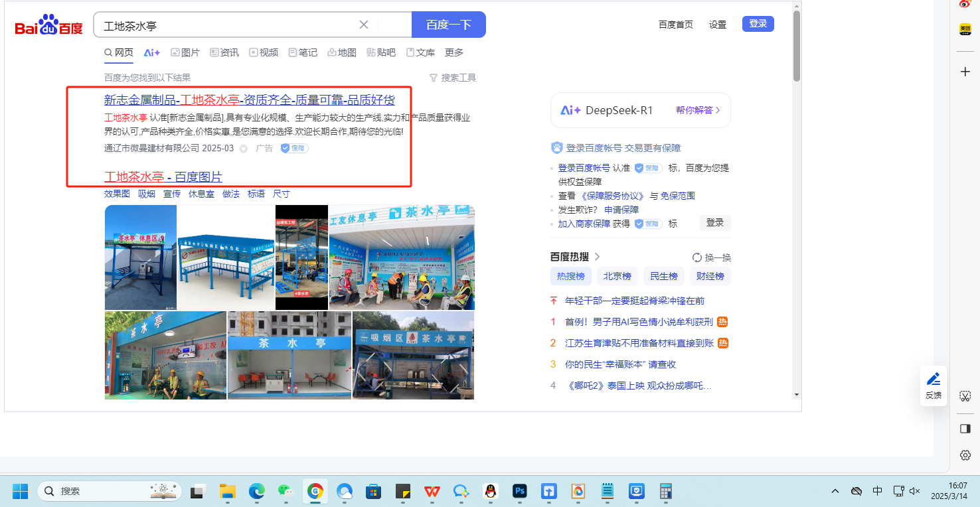The height and width of the screenshot is (507, 980).
Task: Open the 吸烟区 茶水亭 photo thumbnail
Action: tap(414, 356)
